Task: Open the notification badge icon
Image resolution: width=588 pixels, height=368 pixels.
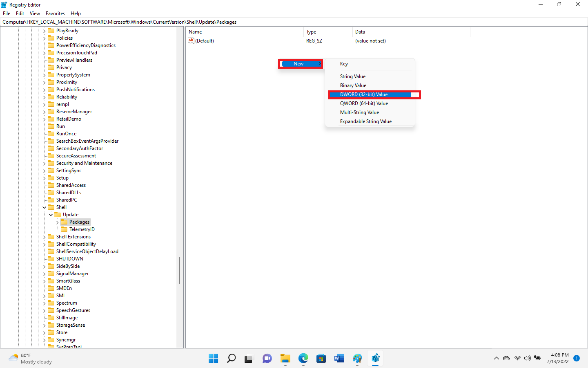Action: (577, 358)
